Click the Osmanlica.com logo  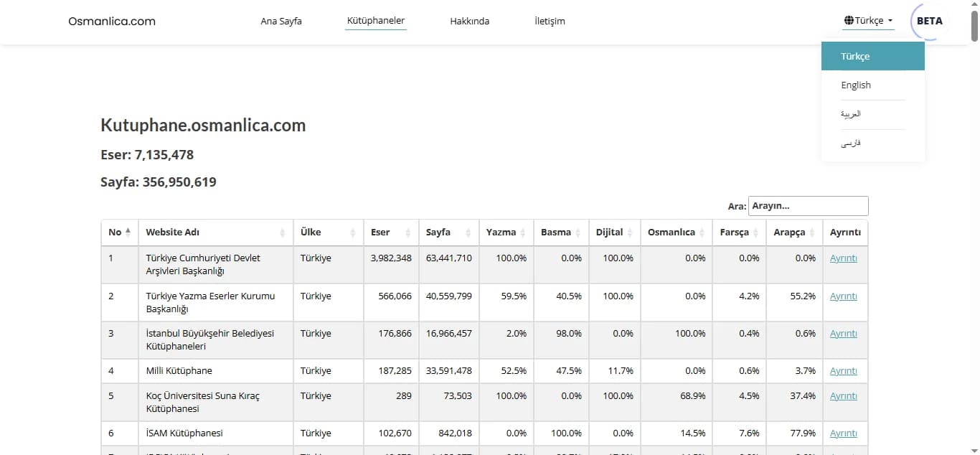click(112, 22)
